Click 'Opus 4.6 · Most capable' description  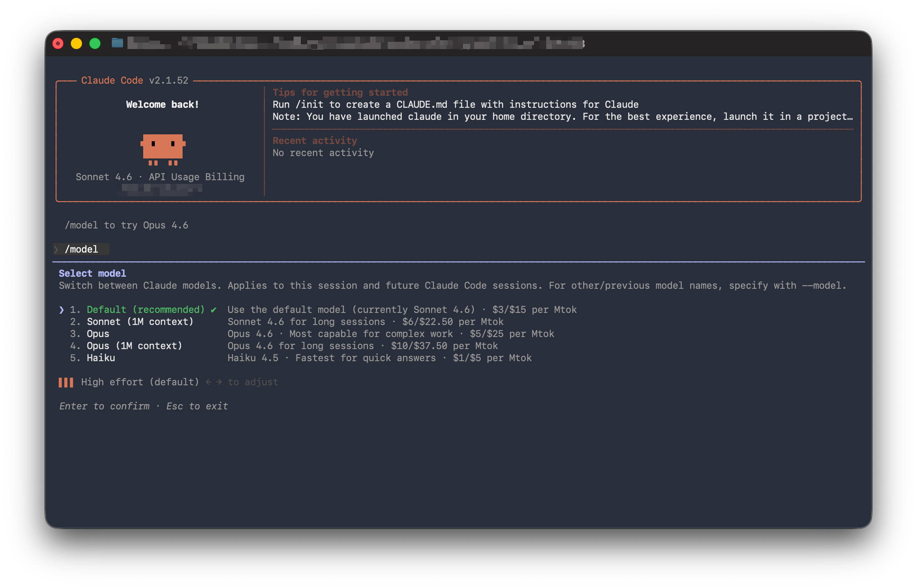391,334
